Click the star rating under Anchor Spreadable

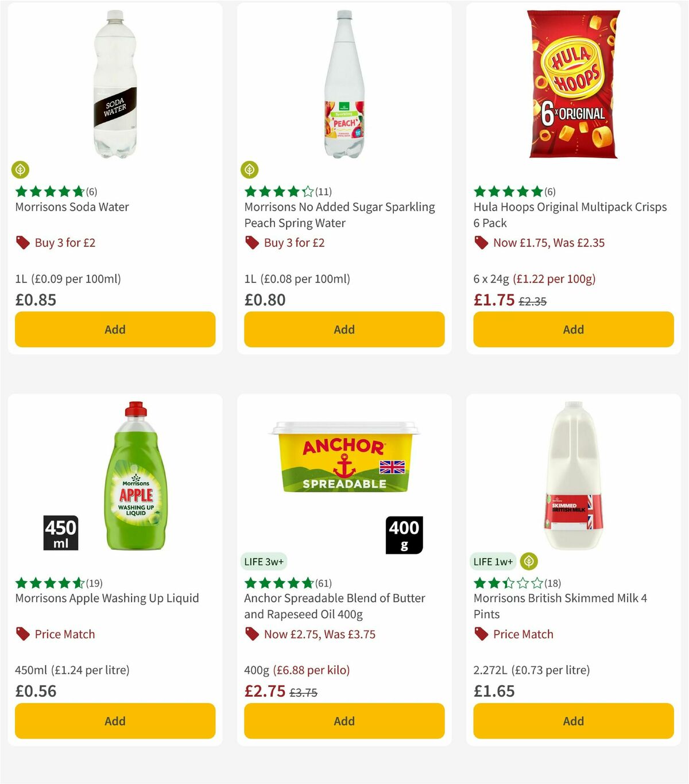click(277, 581)
